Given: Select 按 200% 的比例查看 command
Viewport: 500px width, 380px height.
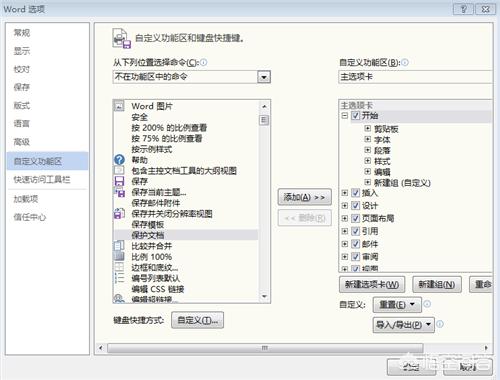Looking at the screenshot, I should click(186, 128).
